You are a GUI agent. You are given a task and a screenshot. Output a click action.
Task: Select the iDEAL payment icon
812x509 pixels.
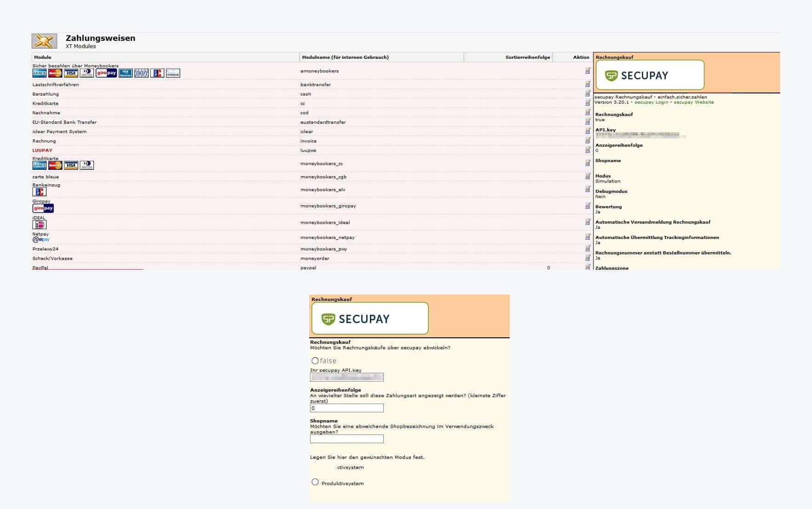(x=39, y=224)
